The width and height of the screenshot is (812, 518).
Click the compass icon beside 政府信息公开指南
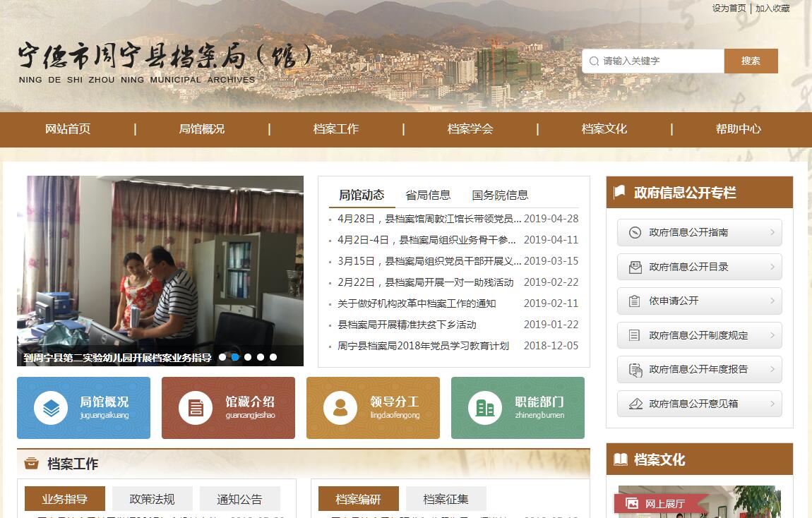pos(635,233)
